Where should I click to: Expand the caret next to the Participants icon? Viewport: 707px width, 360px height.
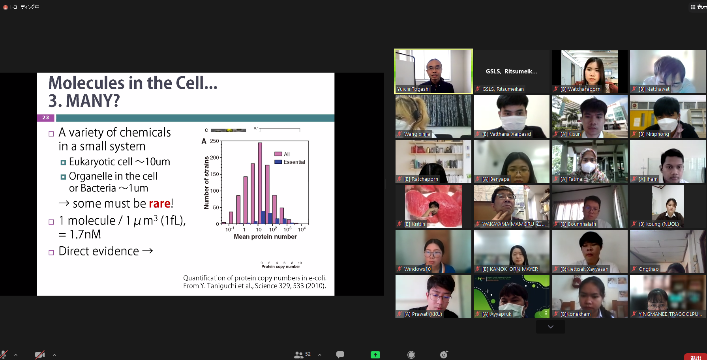[319, 355]
